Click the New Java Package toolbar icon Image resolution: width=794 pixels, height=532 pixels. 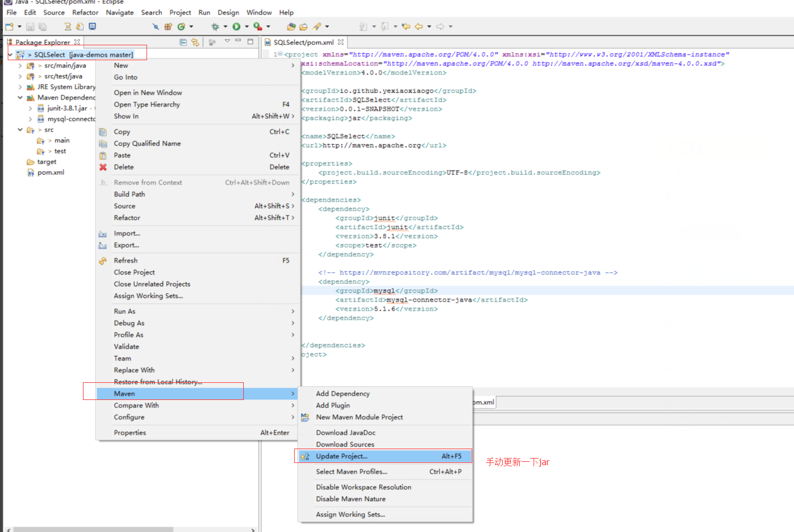tap(168, 27)
